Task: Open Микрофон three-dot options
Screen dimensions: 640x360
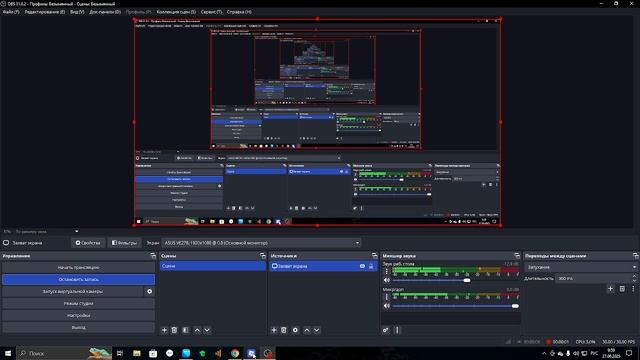Action: pos(387,297)
